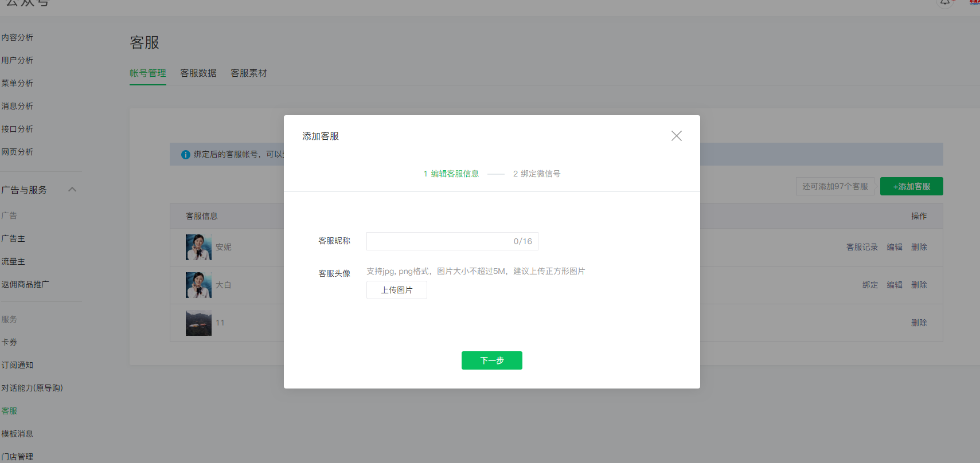Open the 客服素材 tab

(x=248, y=73)
